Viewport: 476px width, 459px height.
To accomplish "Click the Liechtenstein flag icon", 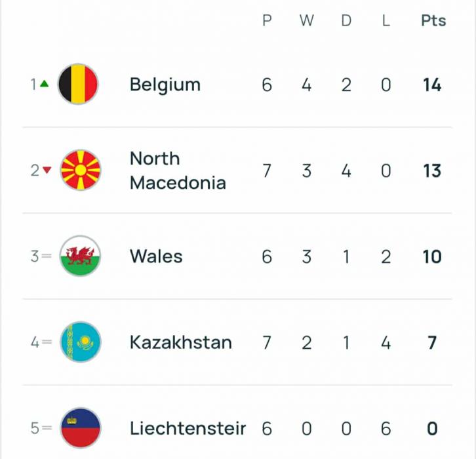I will click(x=81, y=428).
